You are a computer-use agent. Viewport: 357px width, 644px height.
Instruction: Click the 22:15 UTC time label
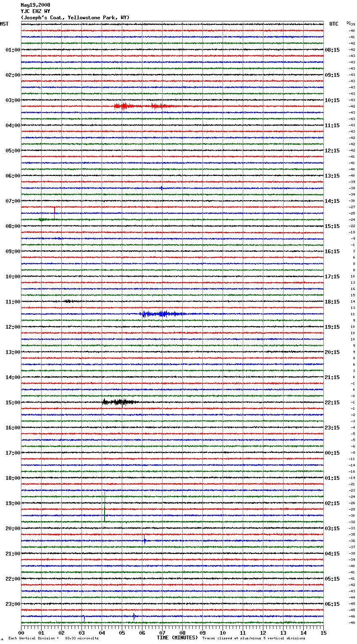(x=332, y=403)
